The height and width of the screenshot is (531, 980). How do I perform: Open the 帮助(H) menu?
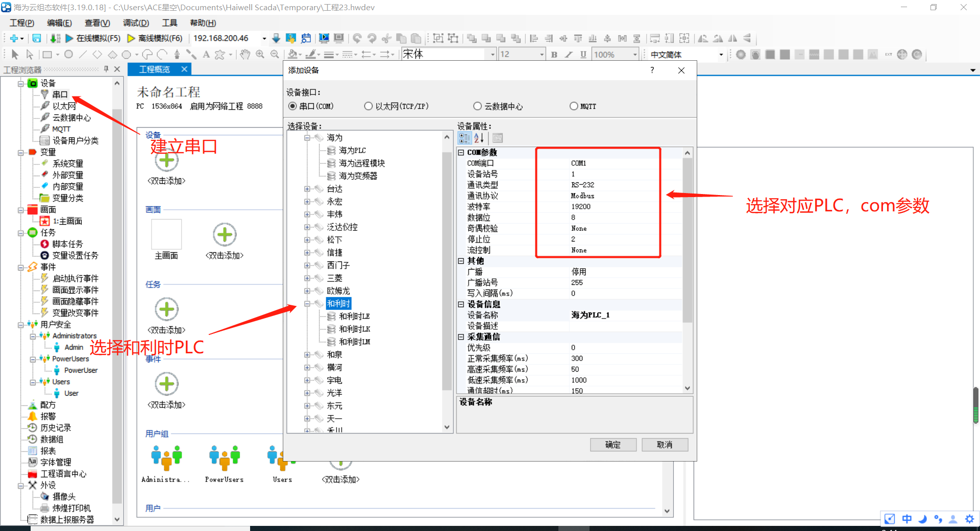tap(203, 23)
